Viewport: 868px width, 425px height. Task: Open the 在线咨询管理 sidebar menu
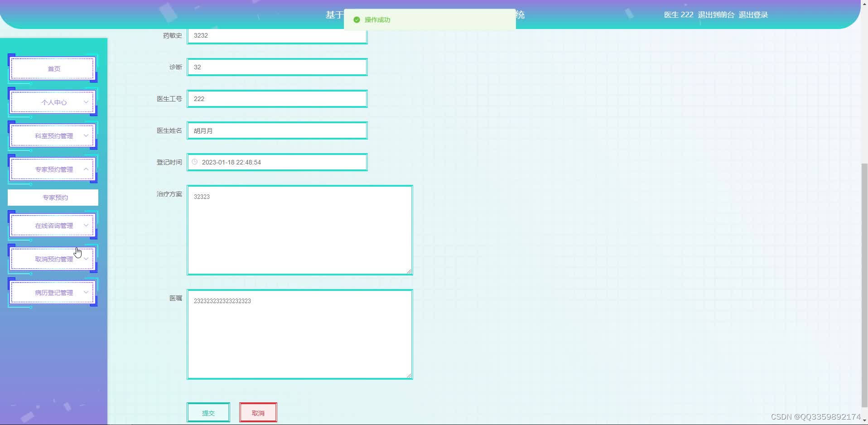(53, 225)
